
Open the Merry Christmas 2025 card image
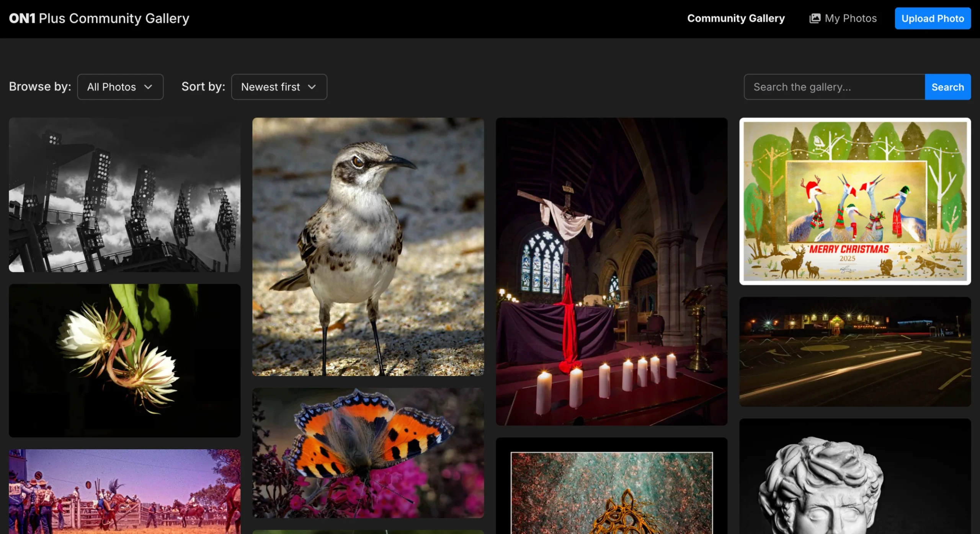point(855,201)
